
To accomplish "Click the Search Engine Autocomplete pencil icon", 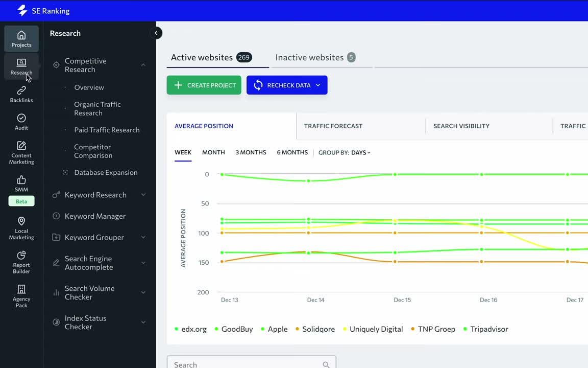I will 56,263.
